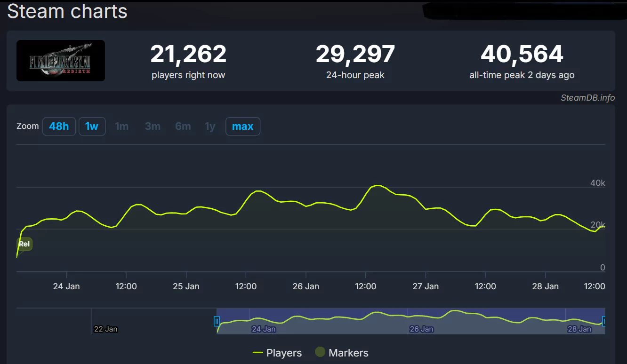
Task: Click the 25 Jan axis label
Action: pyautogui.click(x=186, y=286)
